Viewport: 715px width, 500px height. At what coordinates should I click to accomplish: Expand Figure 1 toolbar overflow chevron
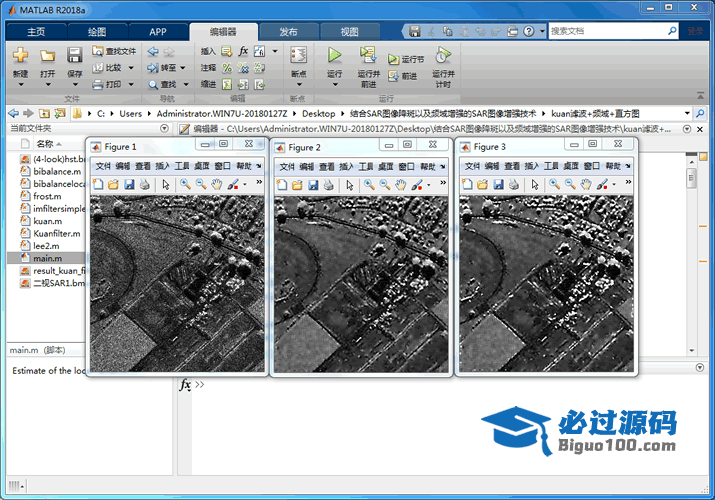coord(260,184)
